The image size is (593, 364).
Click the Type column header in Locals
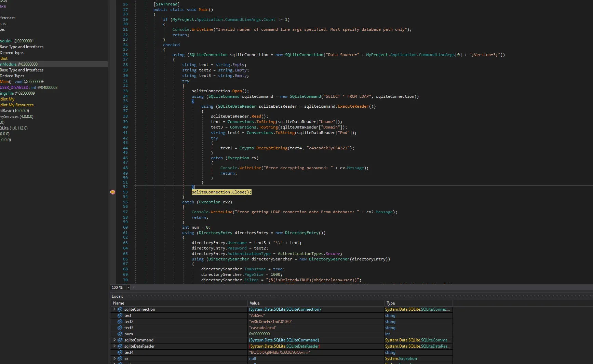(x=418, y=303)
